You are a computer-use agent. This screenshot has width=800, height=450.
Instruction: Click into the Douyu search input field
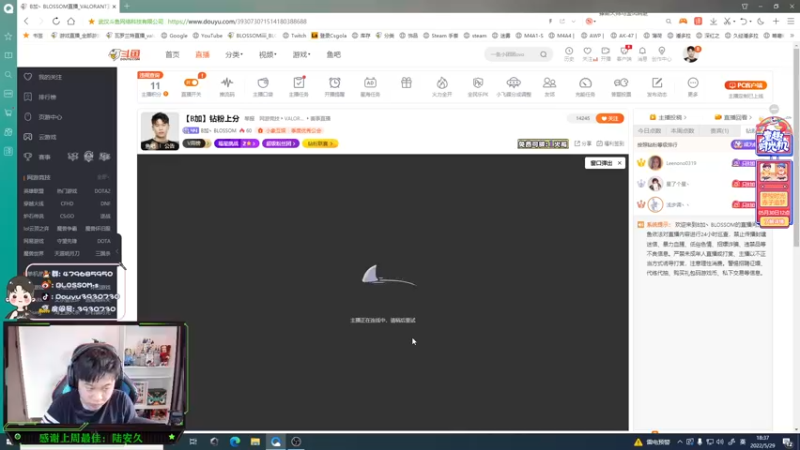[512, 54]
